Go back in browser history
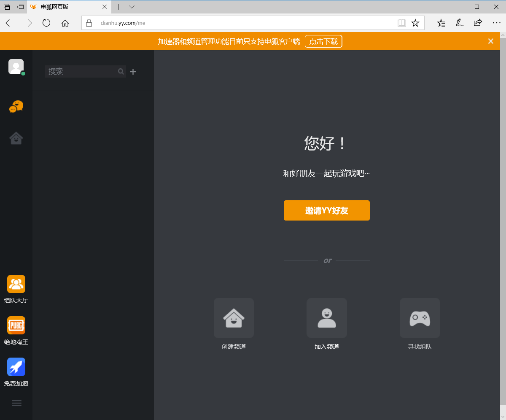 click(10, 23)
